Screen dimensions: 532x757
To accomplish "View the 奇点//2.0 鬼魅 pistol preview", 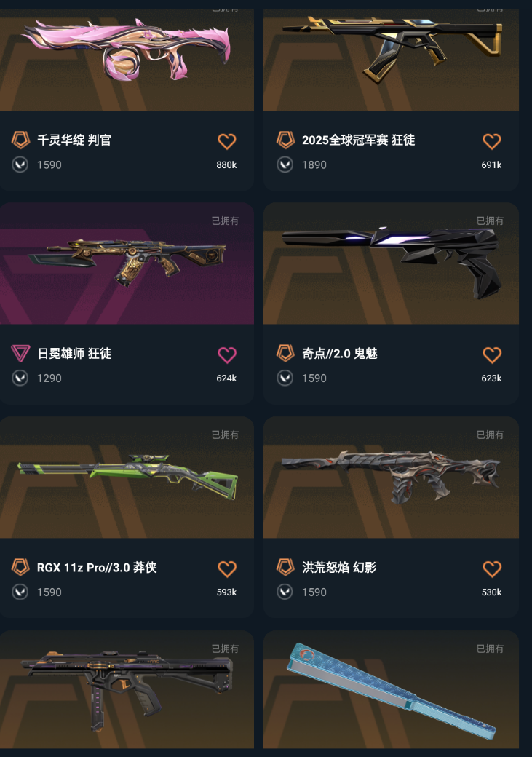I will click(391, 263).
